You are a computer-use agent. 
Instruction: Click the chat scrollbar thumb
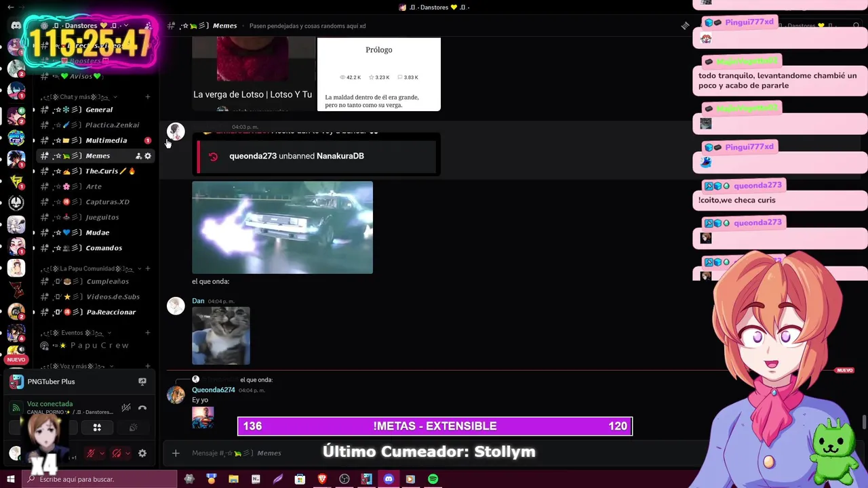tap(864, 422)
